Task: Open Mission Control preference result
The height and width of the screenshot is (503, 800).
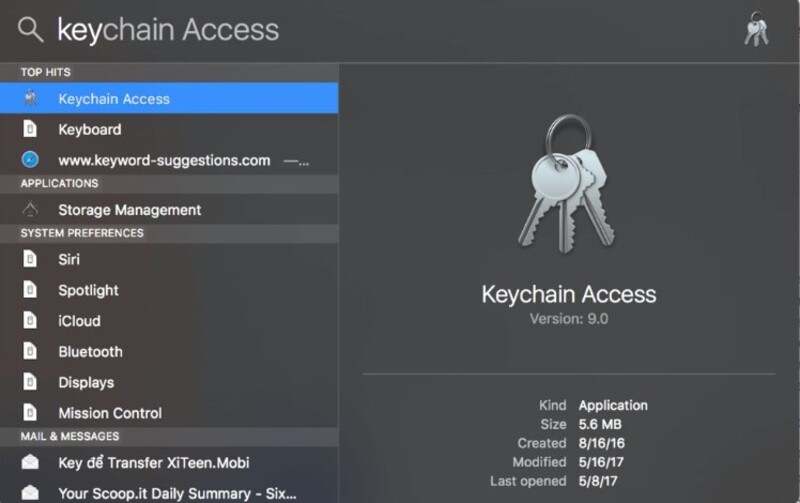Action: pos(169,413)
